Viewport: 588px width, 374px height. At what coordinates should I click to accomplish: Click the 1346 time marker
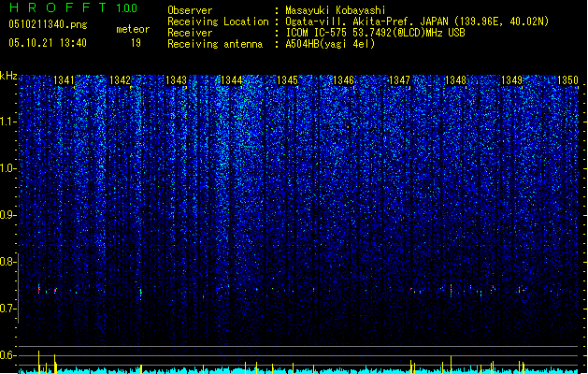[x=343, y=80]
